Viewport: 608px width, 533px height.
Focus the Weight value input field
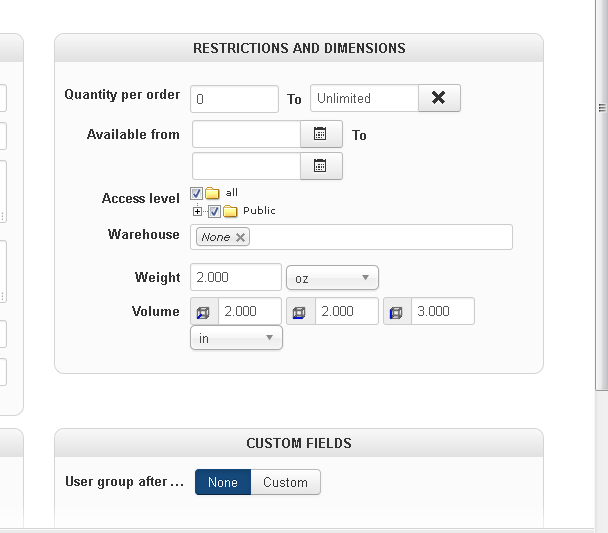(x=235, y=277)
